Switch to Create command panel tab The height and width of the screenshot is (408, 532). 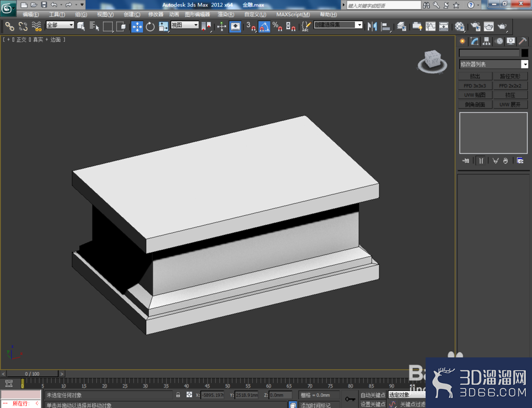pyautogui.click(x=462, y=41)
